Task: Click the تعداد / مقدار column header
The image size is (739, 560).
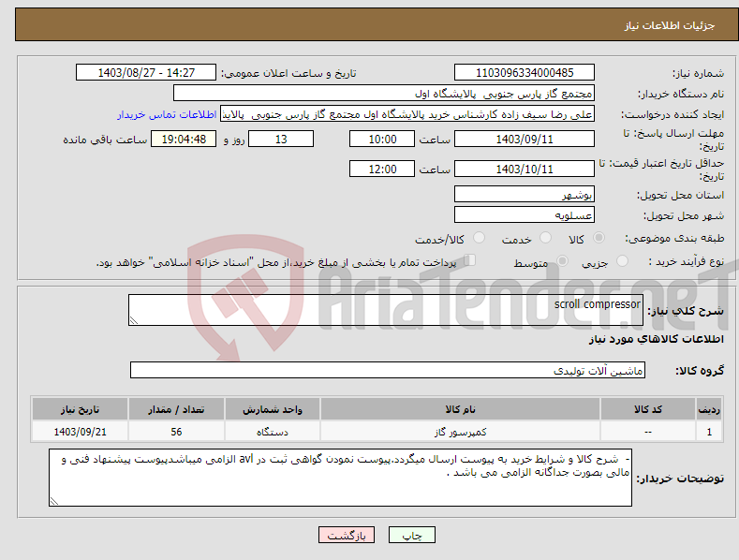Action: pyautogui.click(x=176, y=409)
